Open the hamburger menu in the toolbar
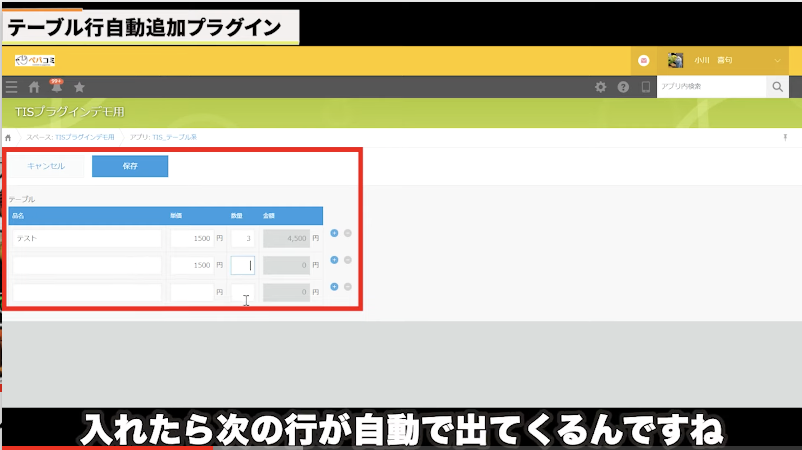 11,87
